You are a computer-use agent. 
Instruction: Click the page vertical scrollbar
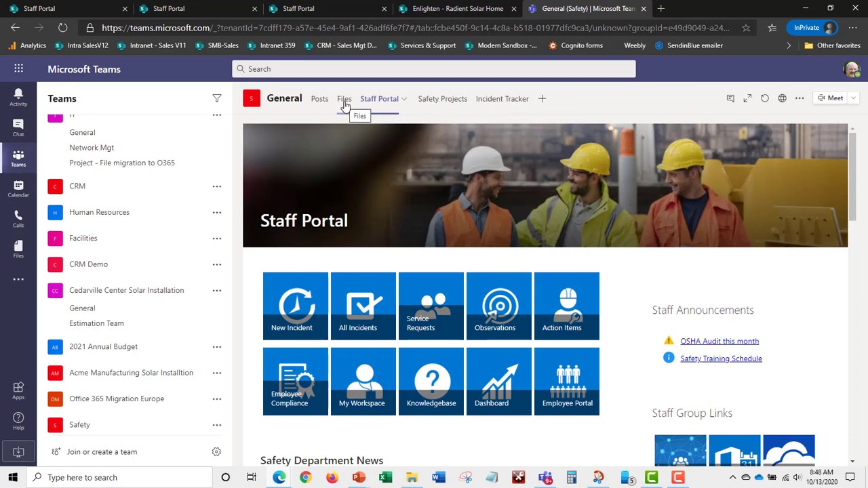point(852,176)
